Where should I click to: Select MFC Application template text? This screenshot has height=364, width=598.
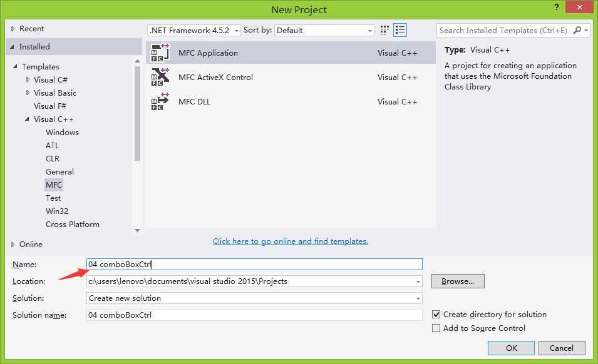coord(208,53)
